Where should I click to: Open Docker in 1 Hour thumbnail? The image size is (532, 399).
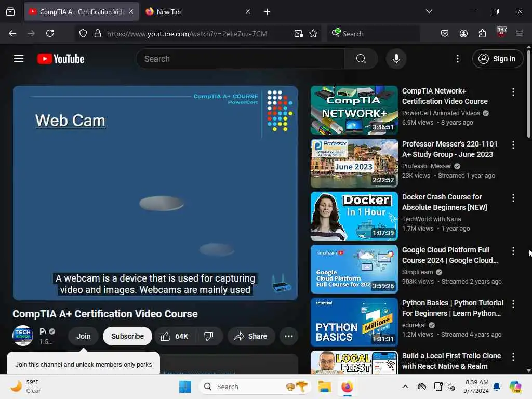pos(354,216)
